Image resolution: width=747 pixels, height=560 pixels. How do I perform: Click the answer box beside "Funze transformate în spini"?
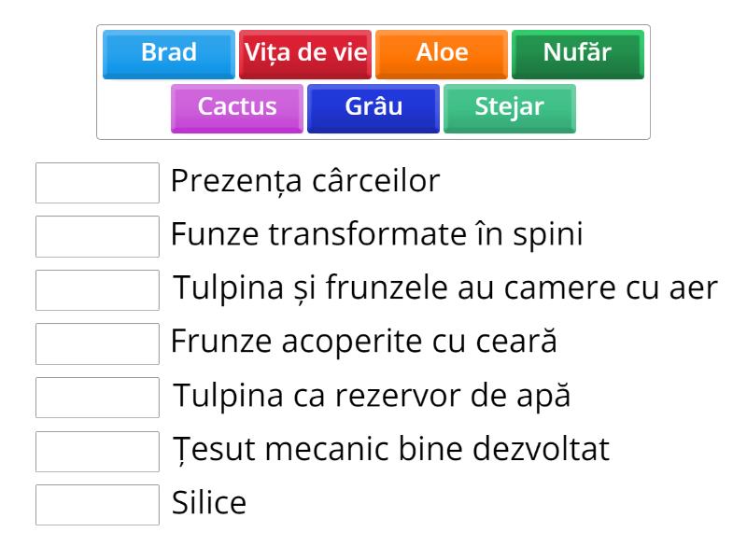[x=97, y=236]
